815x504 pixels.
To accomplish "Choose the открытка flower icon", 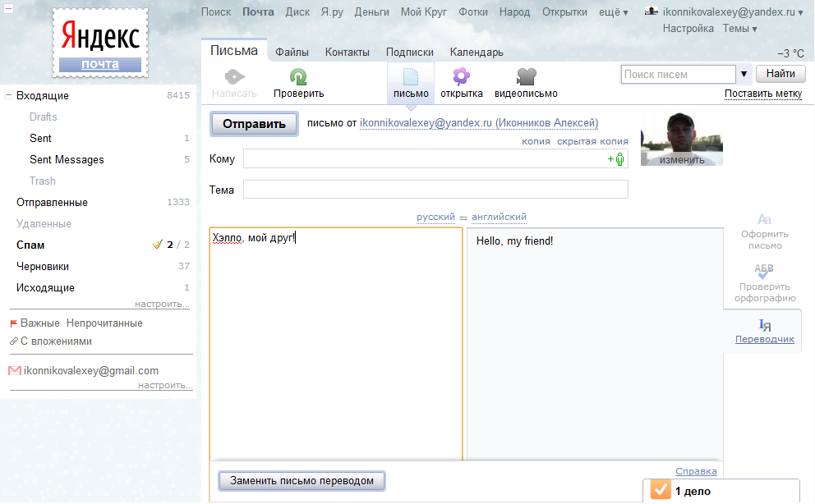I will tap(461, 76).
